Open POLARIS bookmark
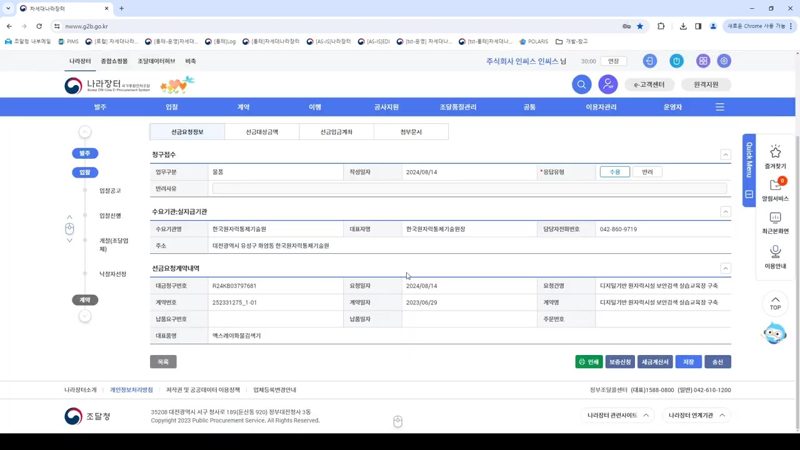The height and width of the screenshot is (450, 800). [534, 41]
